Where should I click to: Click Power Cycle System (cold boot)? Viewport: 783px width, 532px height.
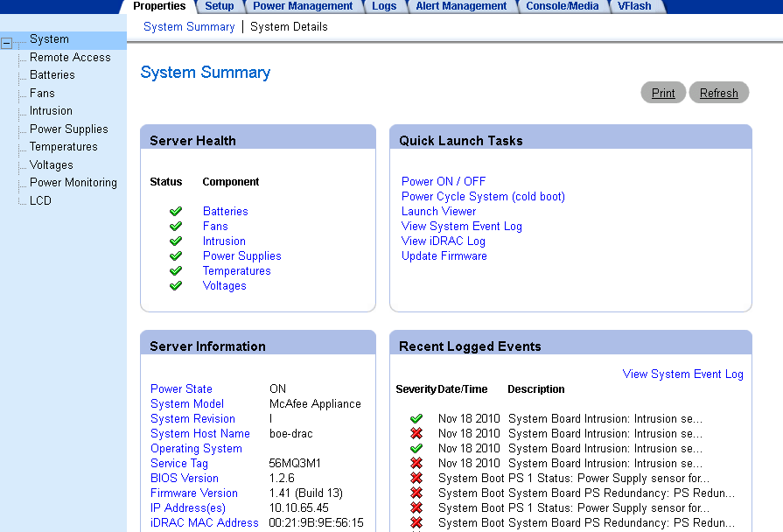(x=484, y=196)
